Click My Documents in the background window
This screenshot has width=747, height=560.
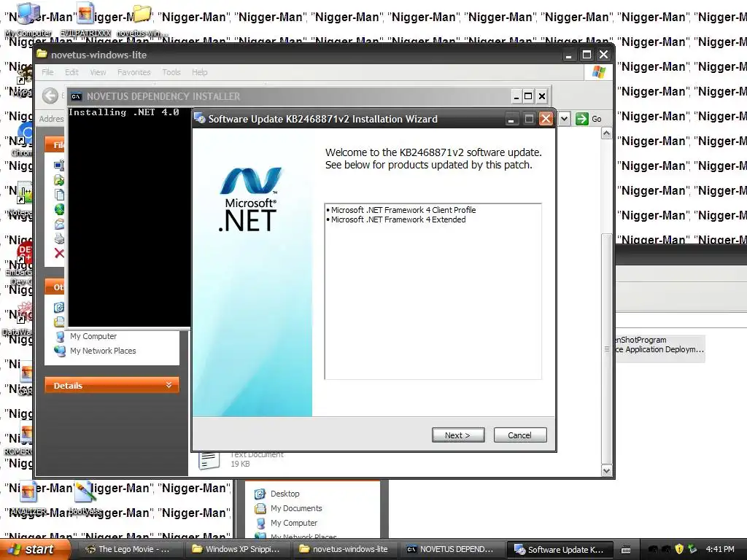click(x=296, y=508)
